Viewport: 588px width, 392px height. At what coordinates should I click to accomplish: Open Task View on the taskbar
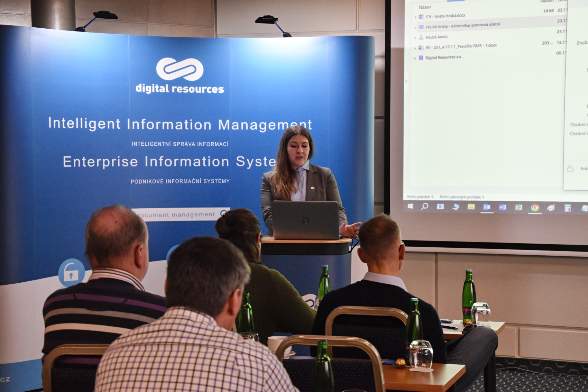click(440, 207)
